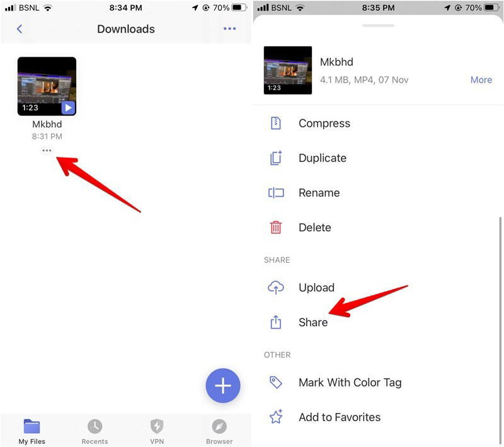Tap the back chevron from Downloads
This screenshot has width=504, height=447.
(x=19, y=29)
